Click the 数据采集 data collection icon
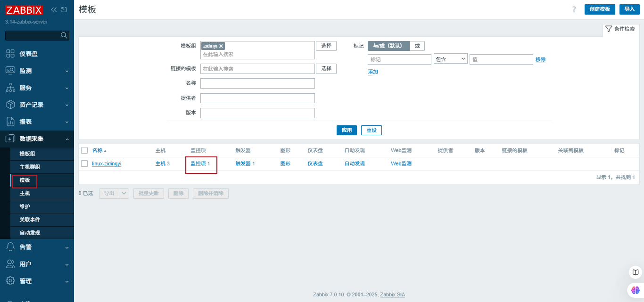Screen dimensions: 644x302 (10, 139)
